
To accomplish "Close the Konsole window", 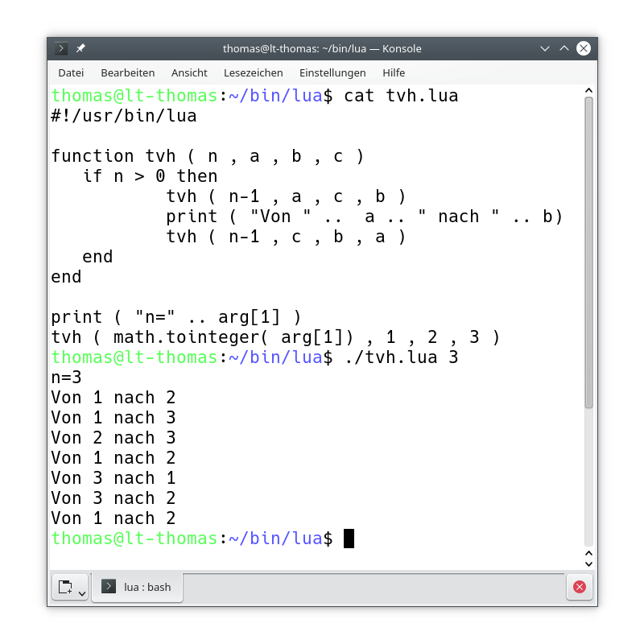I will pyautogui.click(x=584, y=48).
